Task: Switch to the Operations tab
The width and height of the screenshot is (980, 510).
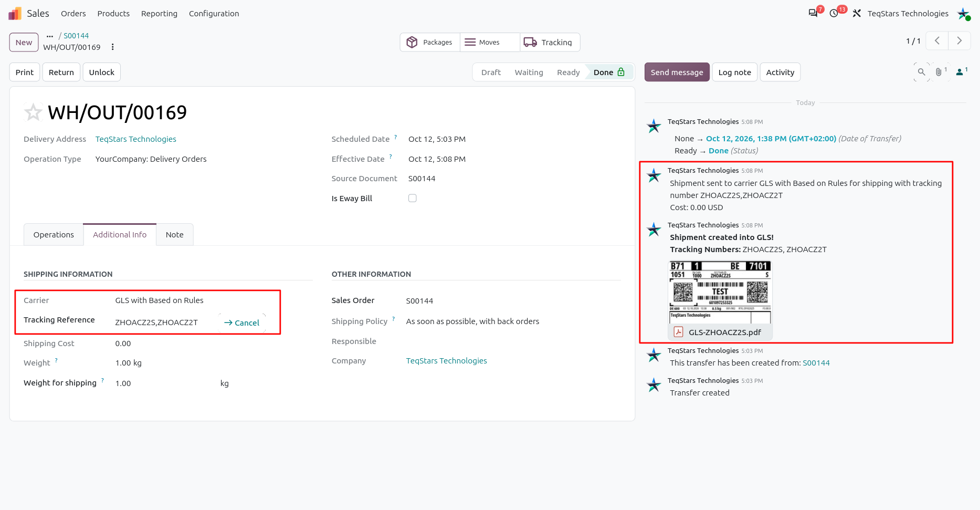Action: pyautogui.click(x=54, y=235)
